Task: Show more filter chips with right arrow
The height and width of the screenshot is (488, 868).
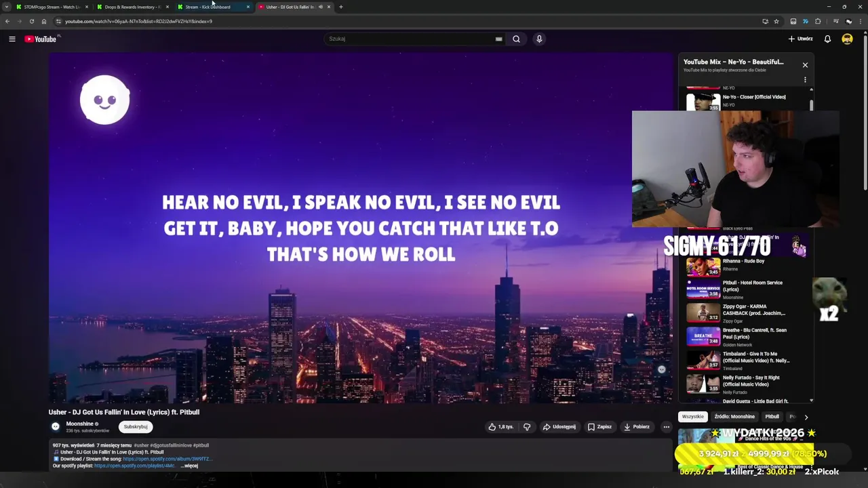Action: (x=806, y=417)
